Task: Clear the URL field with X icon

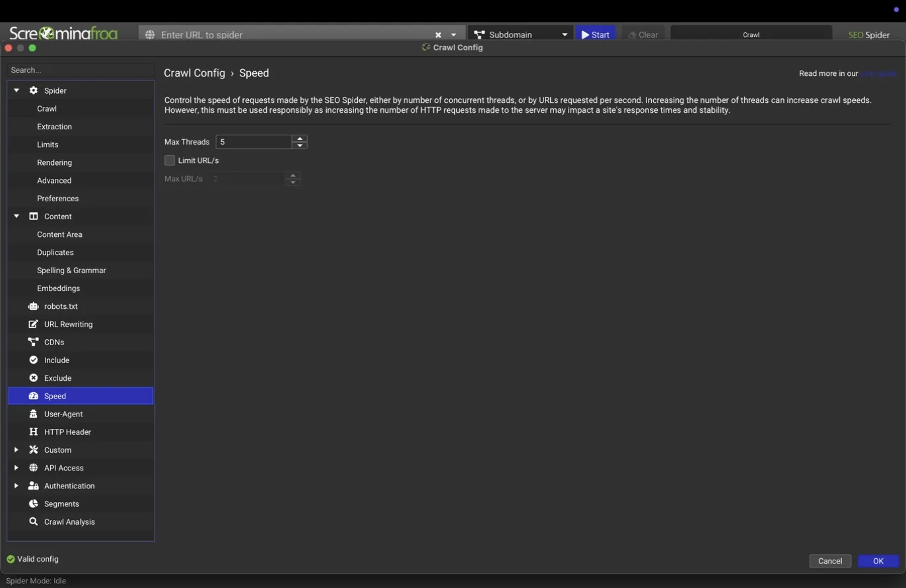Action: tap(438, 34)
